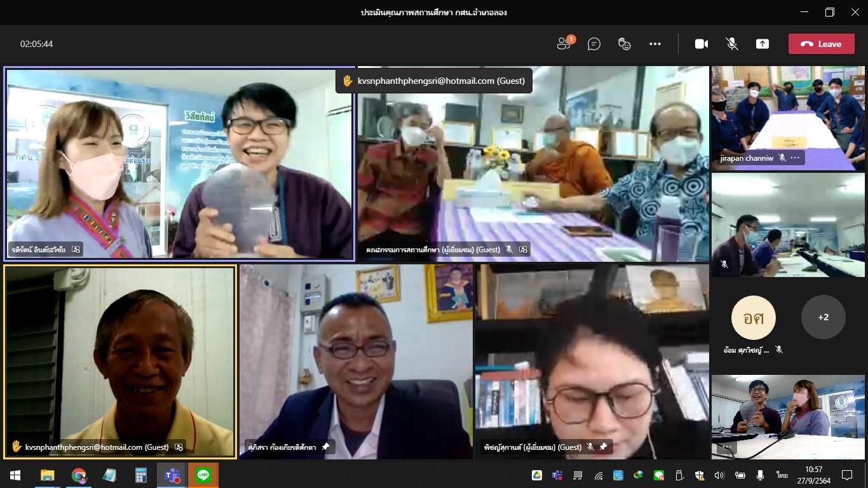Leave the meeting

(821, 44)
